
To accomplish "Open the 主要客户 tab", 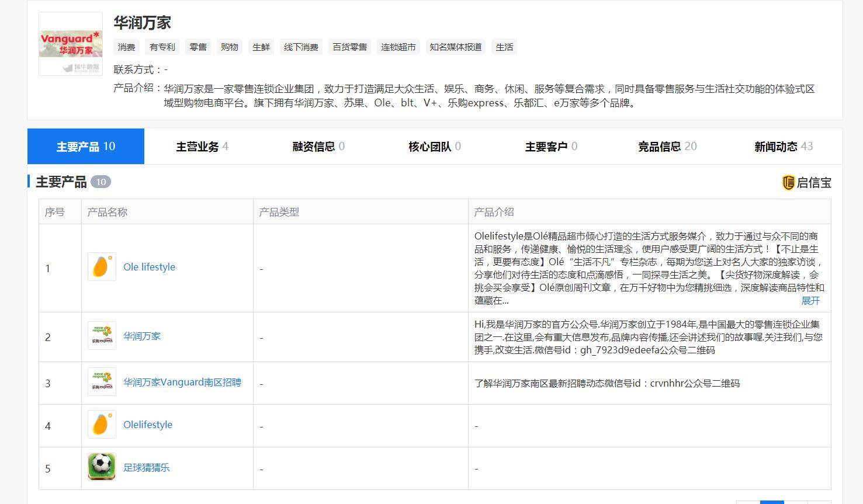I will click(x=551, y=147).
